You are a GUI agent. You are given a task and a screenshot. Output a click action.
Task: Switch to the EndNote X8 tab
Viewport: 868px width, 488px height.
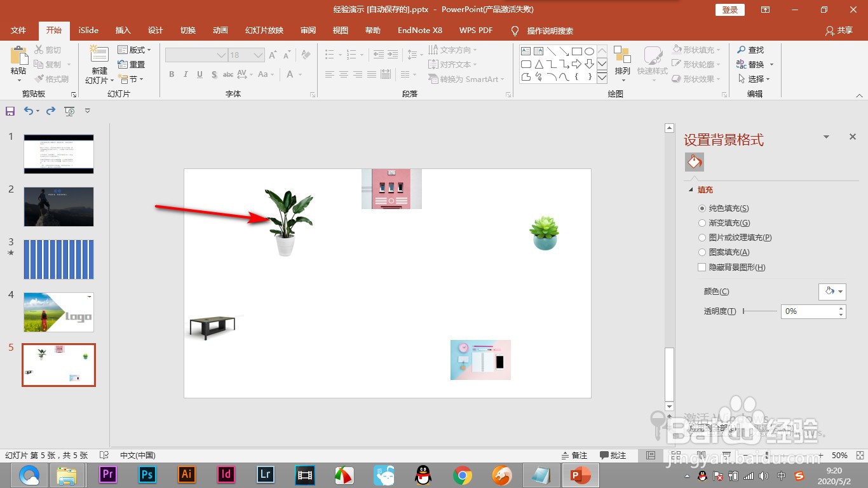pos(419,30)
